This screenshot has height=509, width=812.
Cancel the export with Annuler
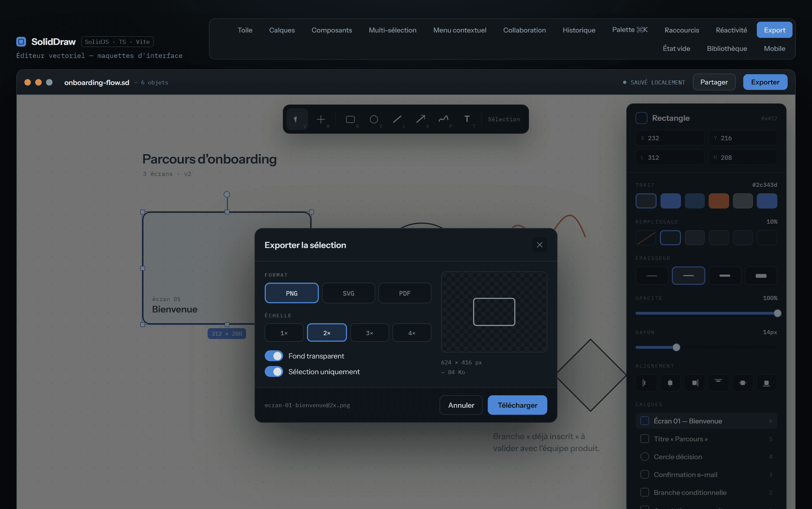461,405
